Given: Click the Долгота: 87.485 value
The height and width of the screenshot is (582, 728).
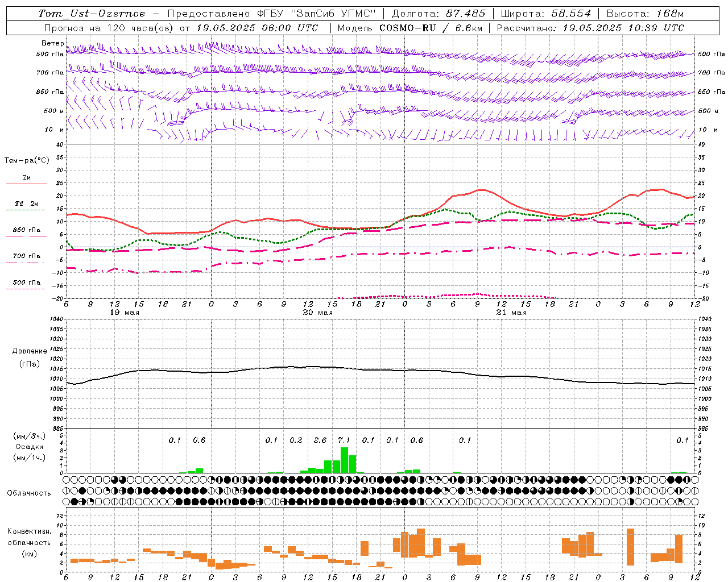Looking at the screenshot, I should coord(439,14).
